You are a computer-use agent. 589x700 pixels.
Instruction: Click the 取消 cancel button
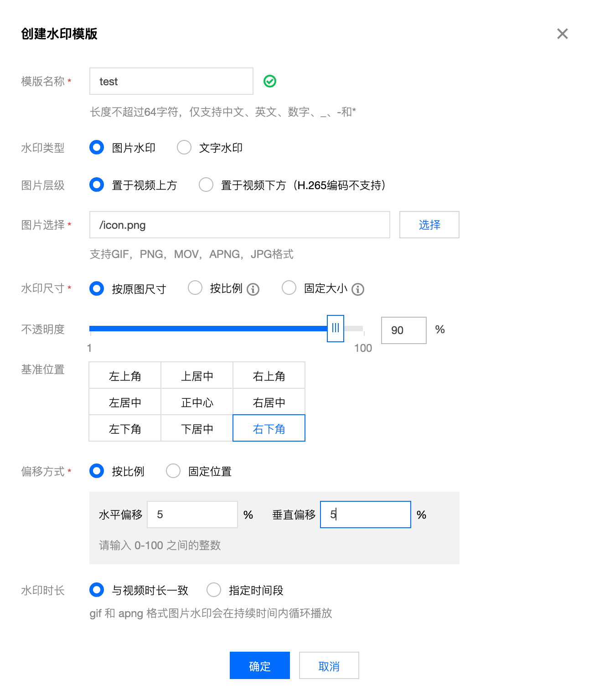[329, 665]
